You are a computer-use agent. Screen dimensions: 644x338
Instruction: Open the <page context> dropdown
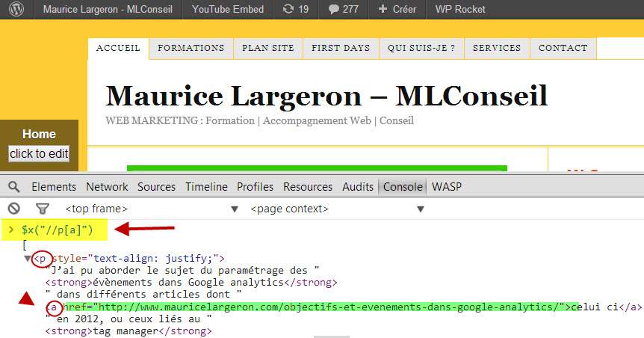point(338,209)
